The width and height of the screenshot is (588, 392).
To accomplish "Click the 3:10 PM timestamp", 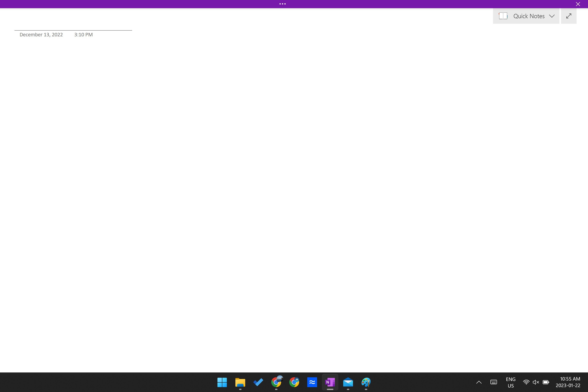I will [83, 35].
